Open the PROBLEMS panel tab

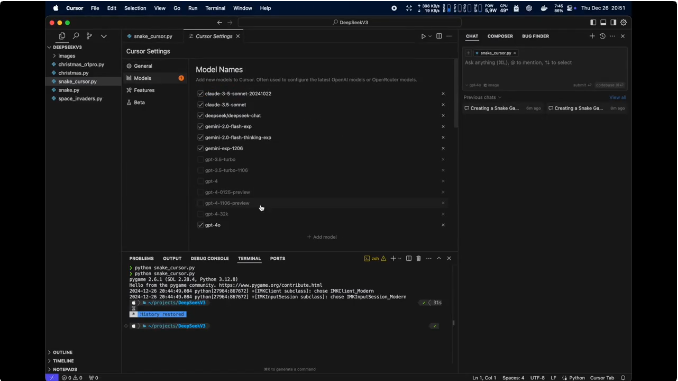click(x=141, y=258)
